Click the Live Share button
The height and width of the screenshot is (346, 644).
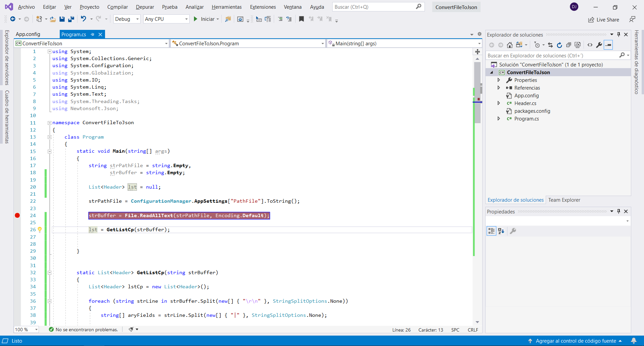point(604,20)
